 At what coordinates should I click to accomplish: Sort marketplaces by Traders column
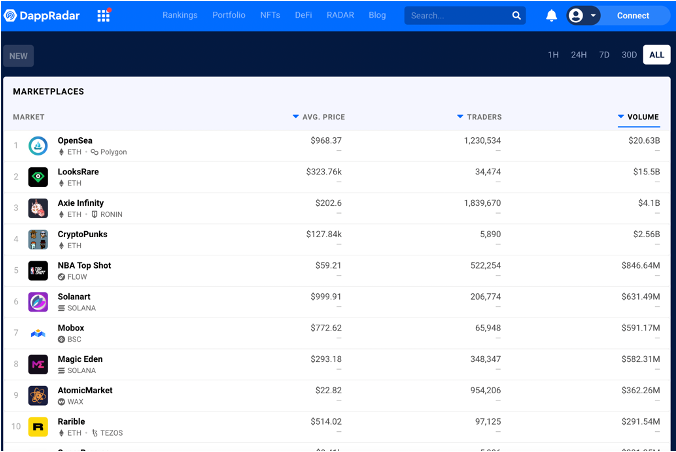pyautogui.click(x=484, y=117)
